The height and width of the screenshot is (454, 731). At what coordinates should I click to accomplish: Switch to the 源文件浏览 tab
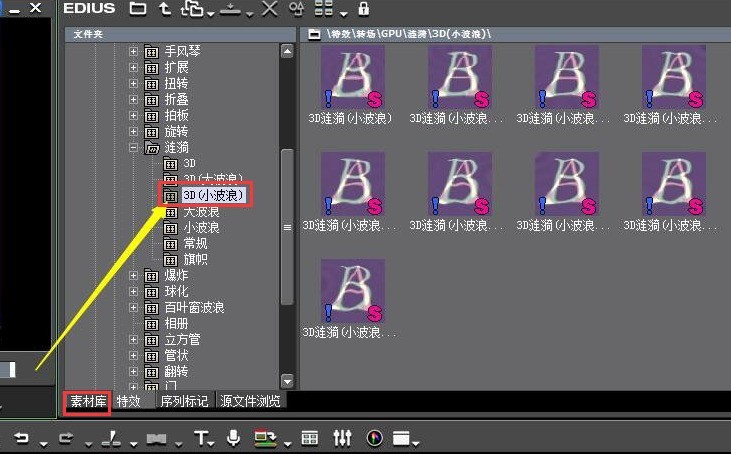pos(250,401)
